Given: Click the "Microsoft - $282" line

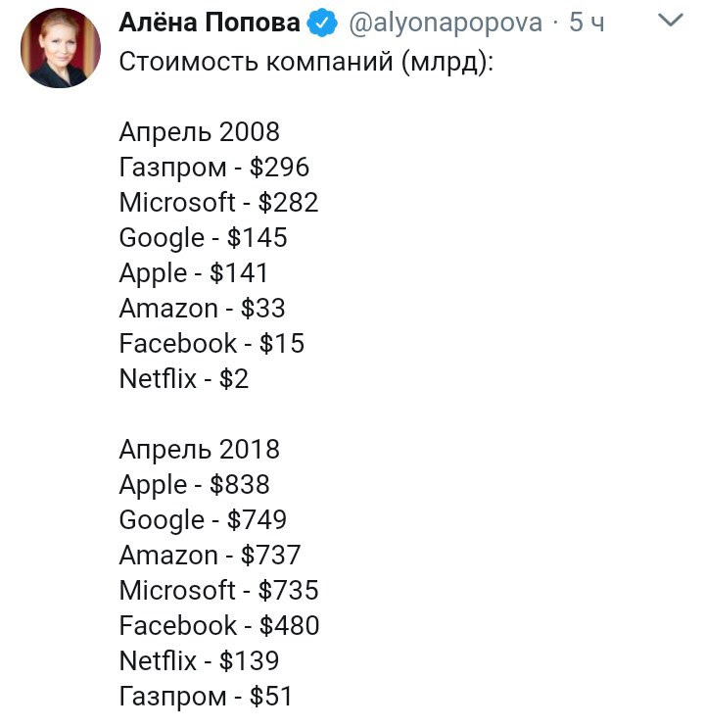Looking at the screenshot, I should click(218, 203).
